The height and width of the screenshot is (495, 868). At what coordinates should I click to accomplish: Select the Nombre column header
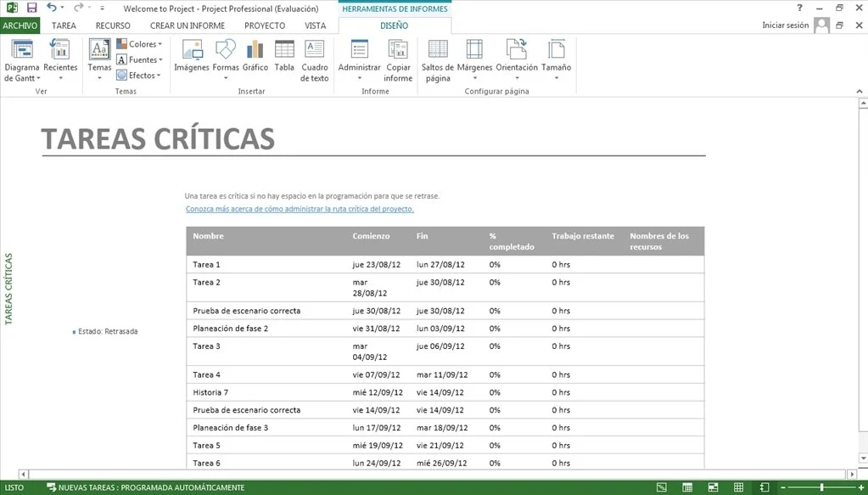pyautogui.click(x=208, y=236)
